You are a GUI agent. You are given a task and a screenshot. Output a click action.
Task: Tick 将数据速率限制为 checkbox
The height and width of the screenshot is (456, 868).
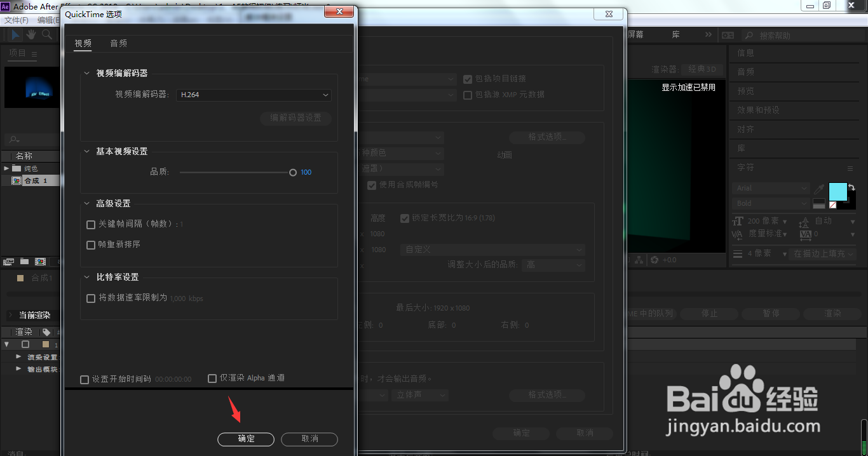[91, 298]
